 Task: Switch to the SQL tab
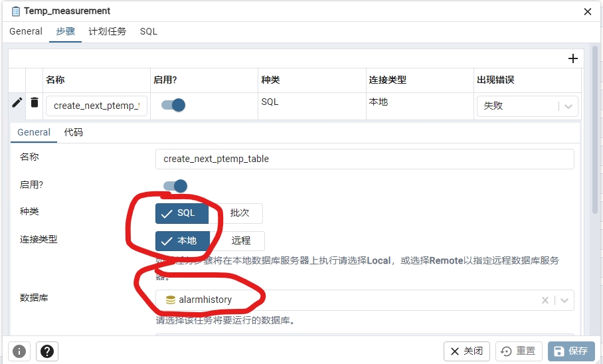(x=148, y=31)
